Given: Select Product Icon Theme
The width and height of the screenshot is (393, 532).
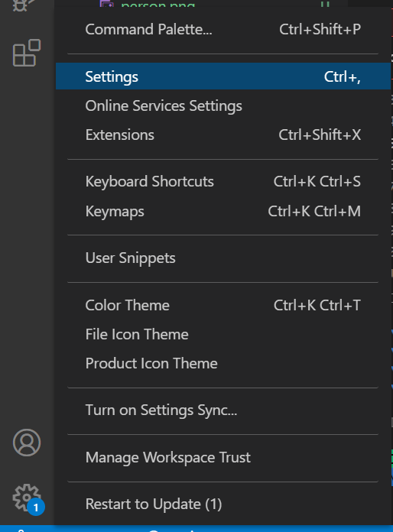Looking at the screenshot, I should coord(223,364).
